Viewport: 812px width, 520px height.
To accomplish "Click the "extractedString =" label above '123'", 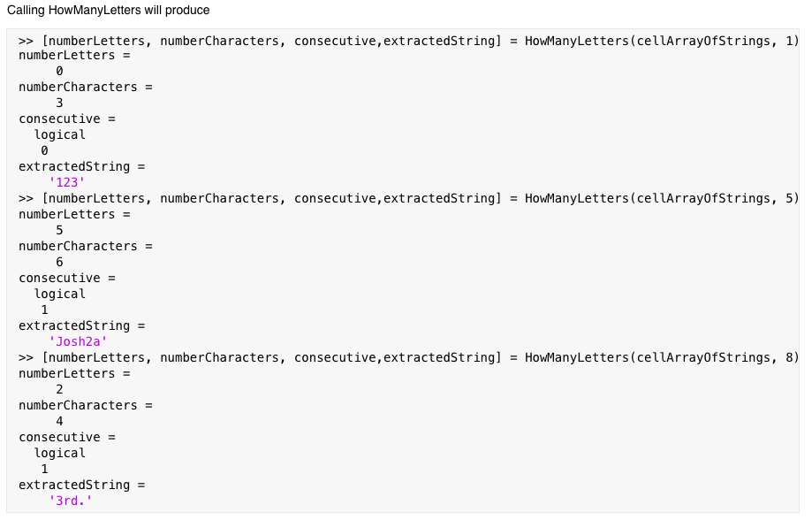I will coord(81,167).
